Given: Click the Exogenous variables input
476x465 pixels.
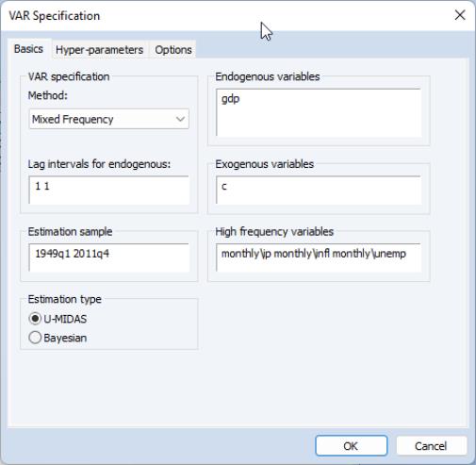Looking at the screenshot, I should (319, 190).
